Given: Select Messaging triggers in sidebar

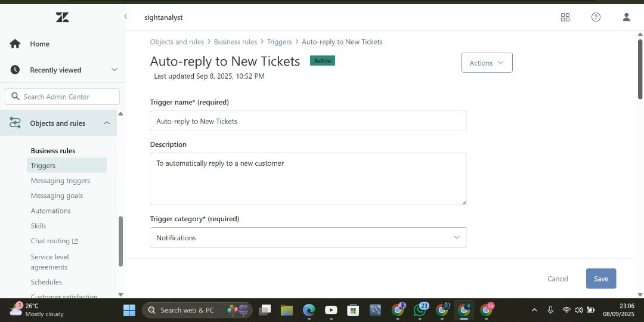Looking at the screenshot, I should [x=60, y=181].
